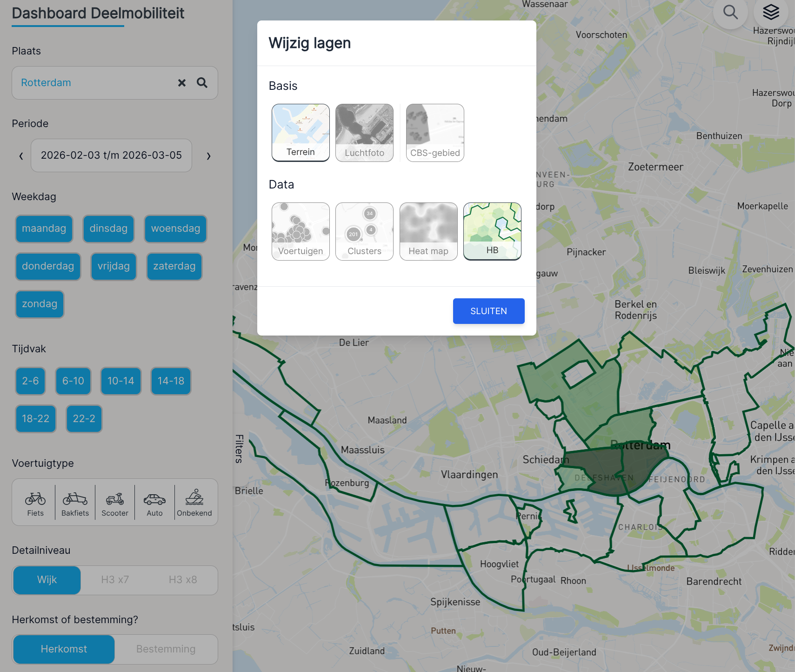Collapse the Filters side panel
This screenshot has height=672, width=795.
239,449
